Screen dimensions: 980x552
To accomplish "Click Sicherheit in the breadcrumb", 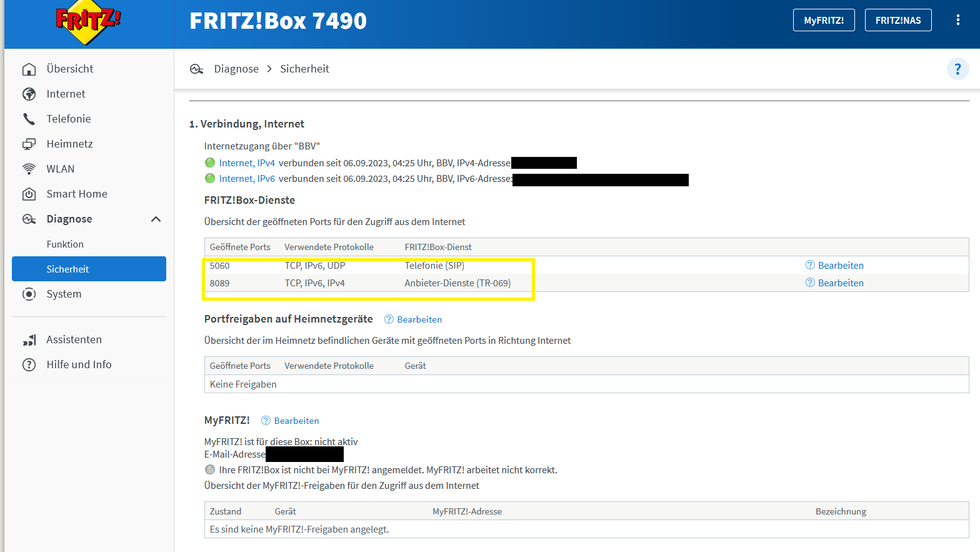I will (x=304, y=69).
